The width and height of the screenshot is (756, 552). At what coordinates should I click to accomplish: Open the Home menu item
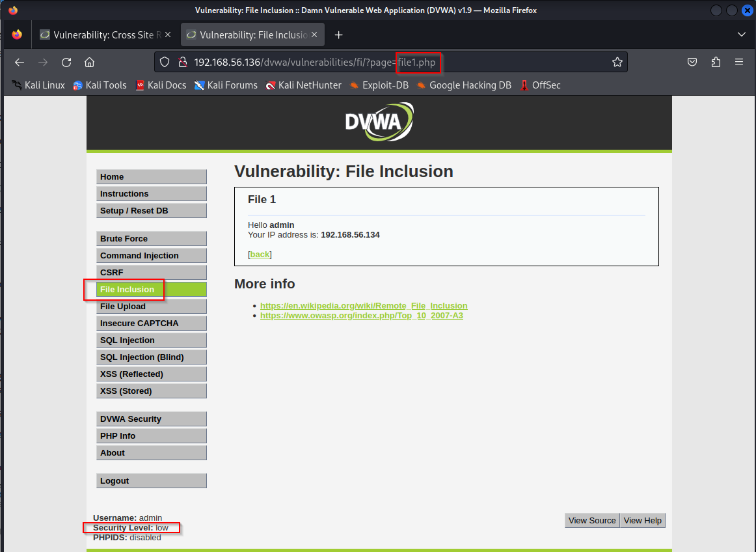152,176
